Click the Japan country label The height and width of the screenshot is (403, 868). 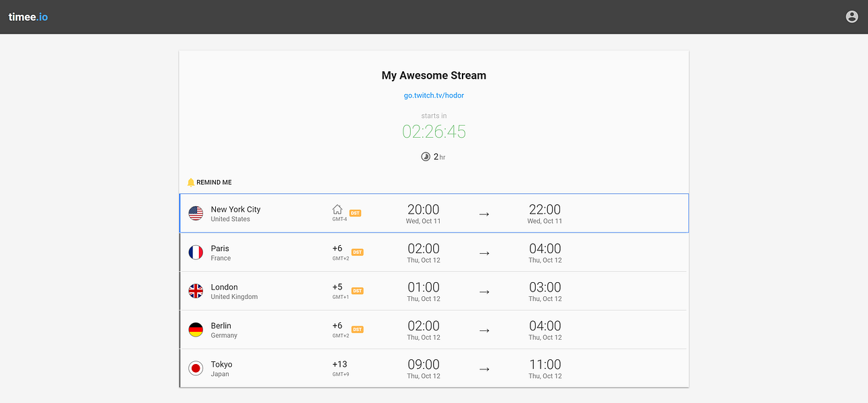[220, 374]
